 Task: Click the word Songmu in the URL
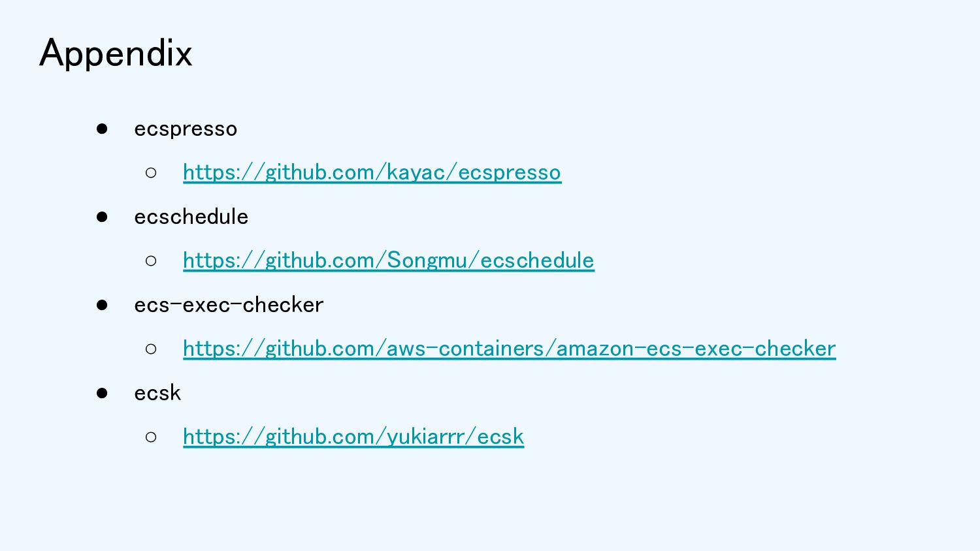coord(427,260)
